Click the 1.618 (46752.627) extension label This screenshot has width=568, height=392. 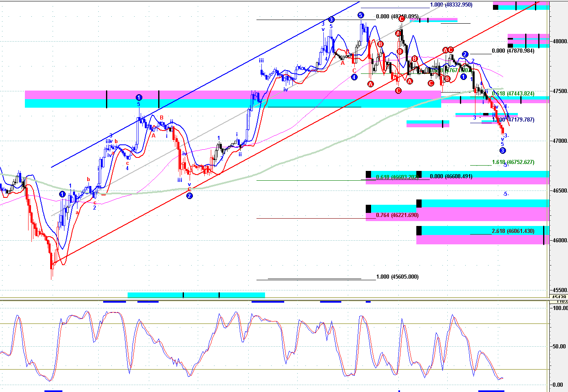point(513,162)
